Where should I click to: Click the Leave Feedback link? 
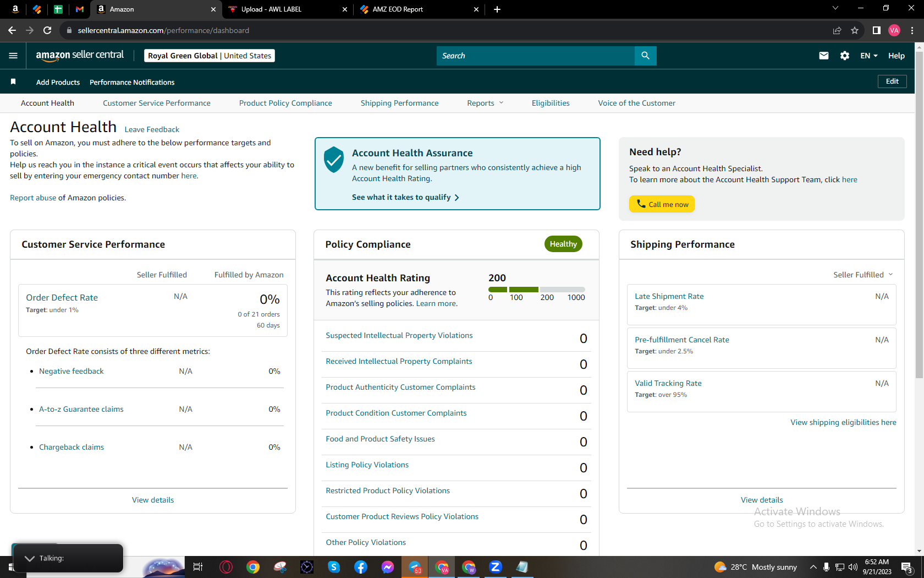(x=152, y=129)
